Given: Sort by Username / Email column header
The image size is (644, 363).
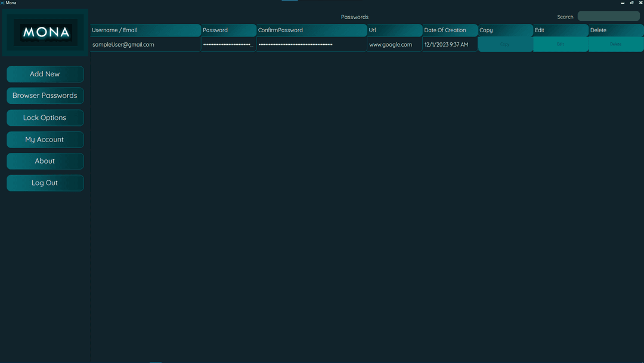Looking at the screenshot, I should point(145,30).
